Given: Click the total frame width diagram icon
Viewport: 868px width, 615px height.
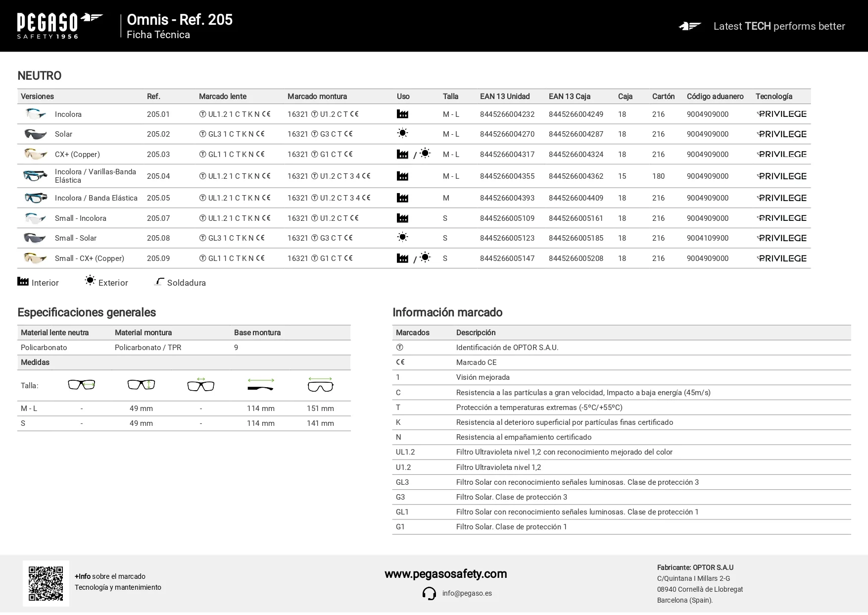Looking at the screenshot, I should click(320, 384).
